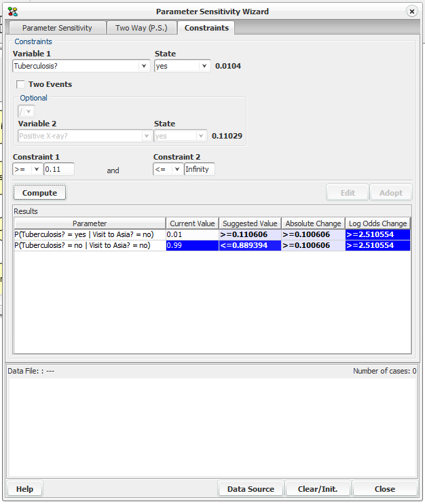The height and width of the screenshot is (504, 425).
Task: Click the >=0.100606 cell in the Tuberculosis? = no row
Action: (313, 246)
